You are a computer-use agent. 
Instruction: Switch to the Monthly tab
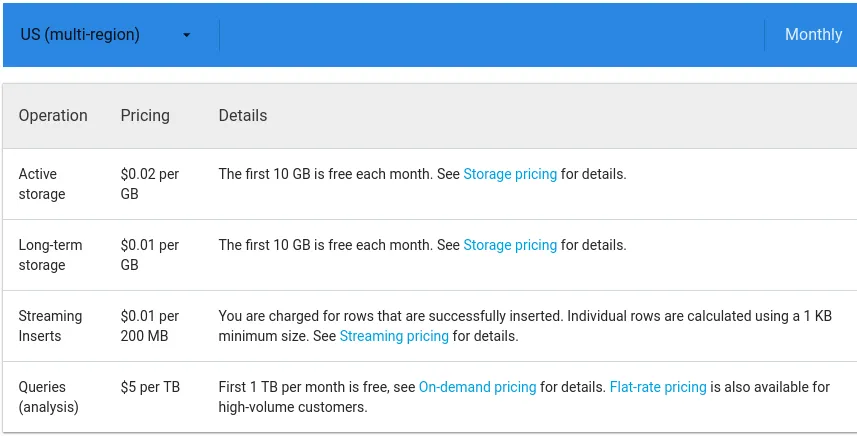(812, 35)
